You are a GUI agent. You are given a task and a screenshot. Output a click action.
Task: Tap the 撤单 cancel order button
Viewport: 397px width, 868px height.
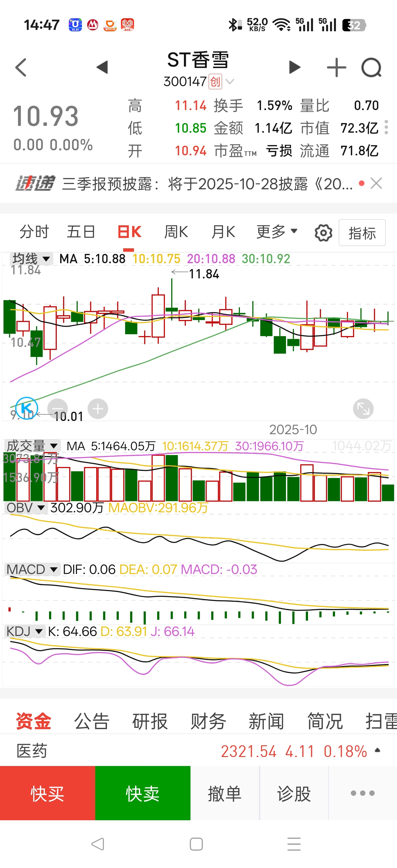pyautogui.click(x=225, y=793)
